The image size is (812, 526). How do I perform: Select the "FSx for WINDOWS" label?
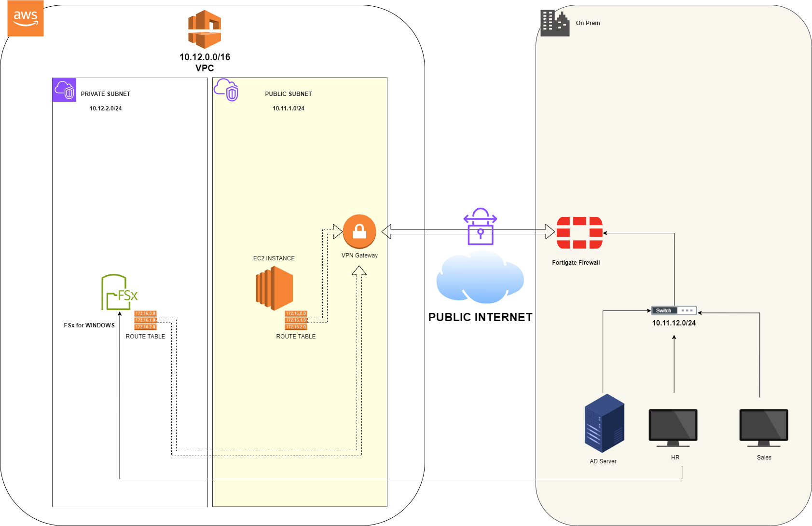(x=89, y=325)
